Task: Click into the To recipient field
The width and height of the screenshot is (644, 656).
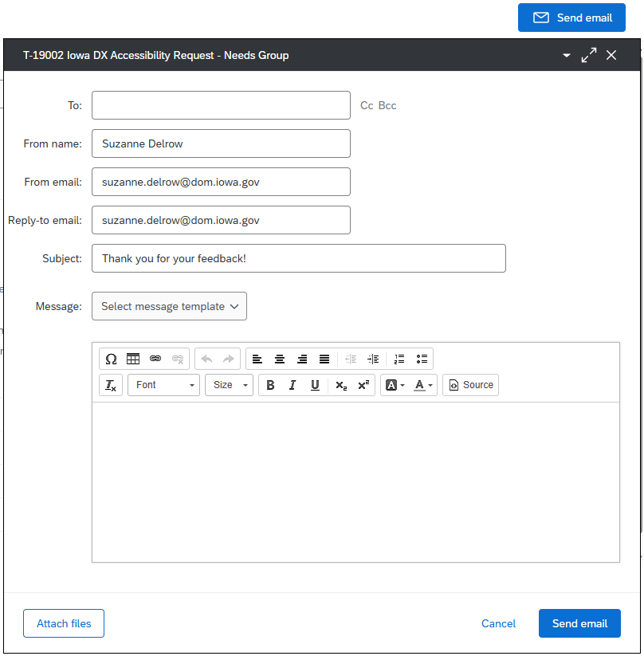Action: click(x=221, y=105)
